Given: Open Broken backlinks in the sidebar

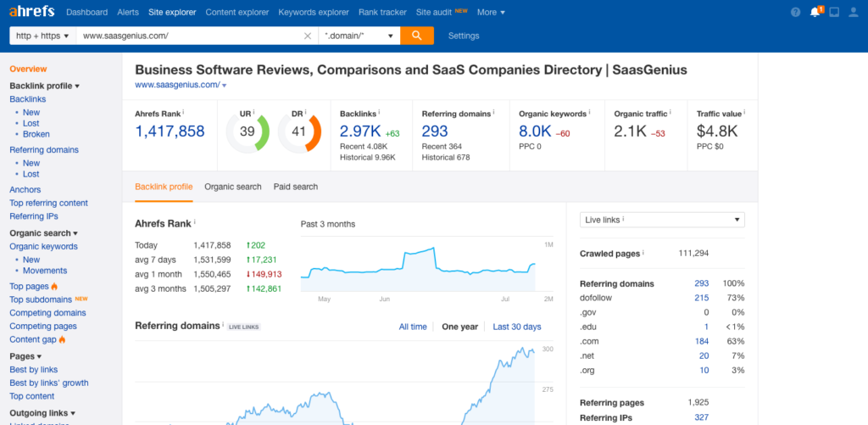Looking at the screenshot, I should 36,134.
